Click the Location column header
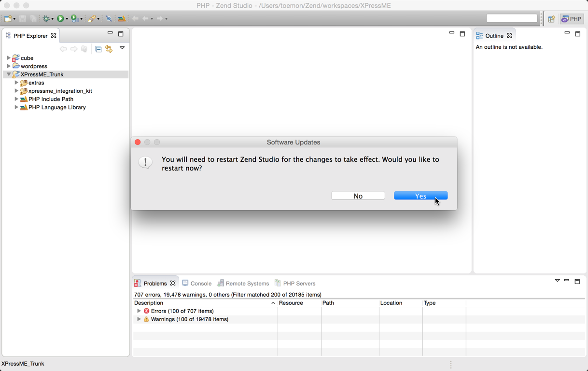Image resolution: width=588 pixels, height=371 pixels. [401, 303]
